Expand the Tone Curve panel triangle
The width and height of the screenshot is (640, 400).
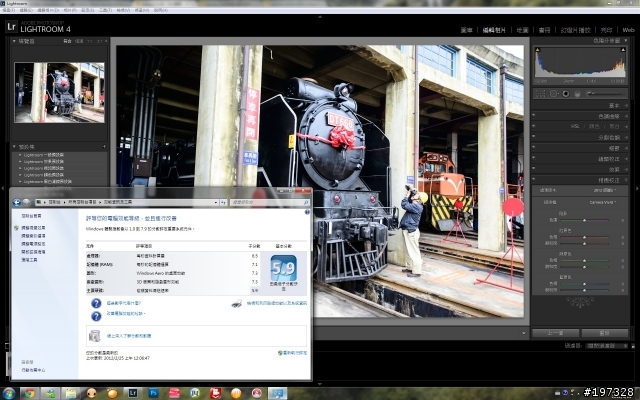click(626, 116)
